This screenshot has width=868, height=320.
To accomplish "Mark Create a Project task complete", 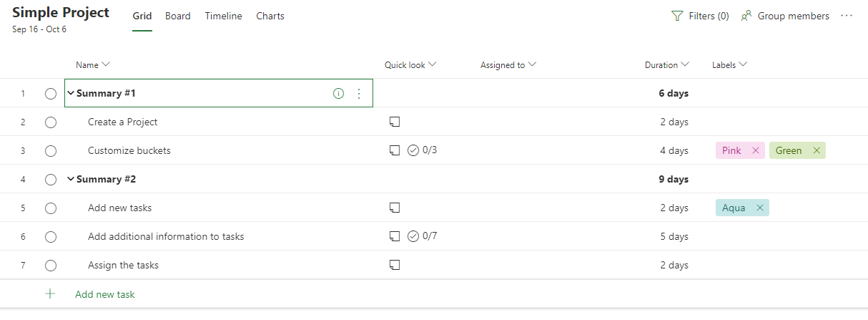I will (x=50, y=122).
